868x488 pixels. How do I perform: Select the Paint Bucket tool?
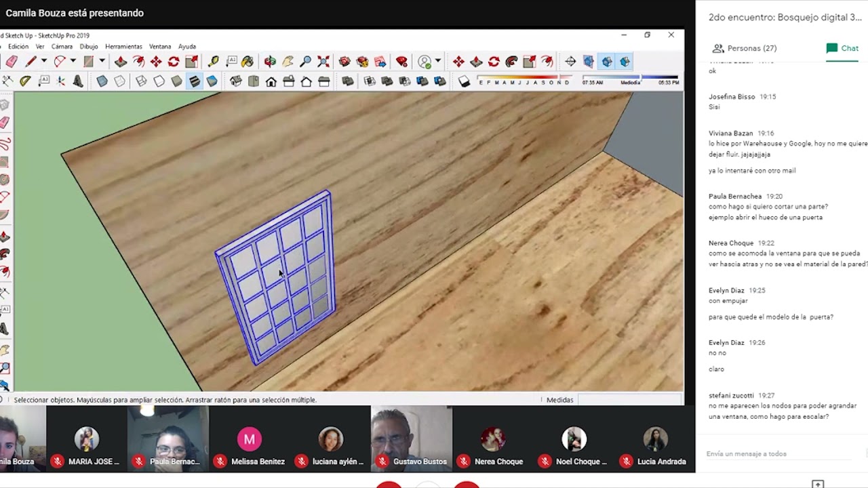[248, 62]
